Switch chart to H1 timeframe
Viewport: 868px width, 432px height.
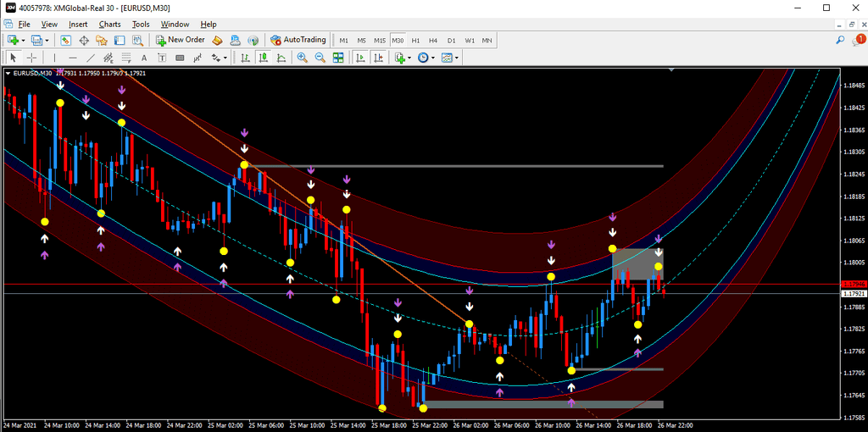click(x=415, y=41)
